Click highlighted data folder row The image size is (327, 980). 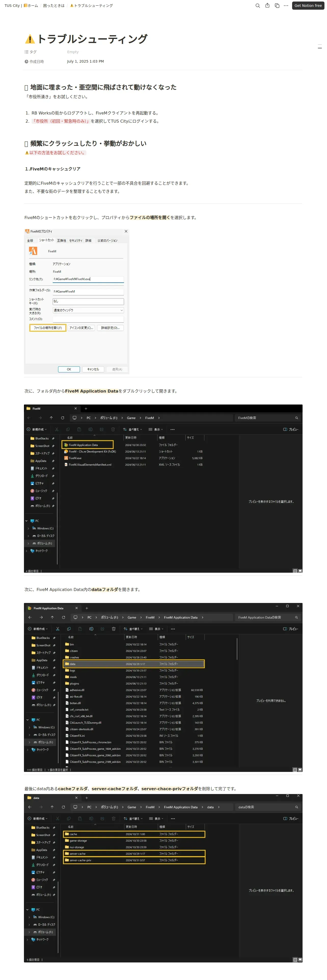click(x=134, y=664)
